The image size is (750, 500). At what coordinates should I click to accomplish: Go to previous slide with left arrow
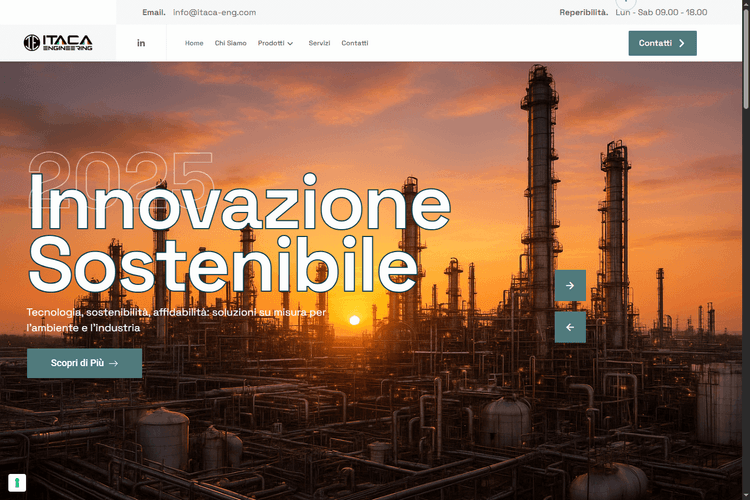click(x=570, y=327)
